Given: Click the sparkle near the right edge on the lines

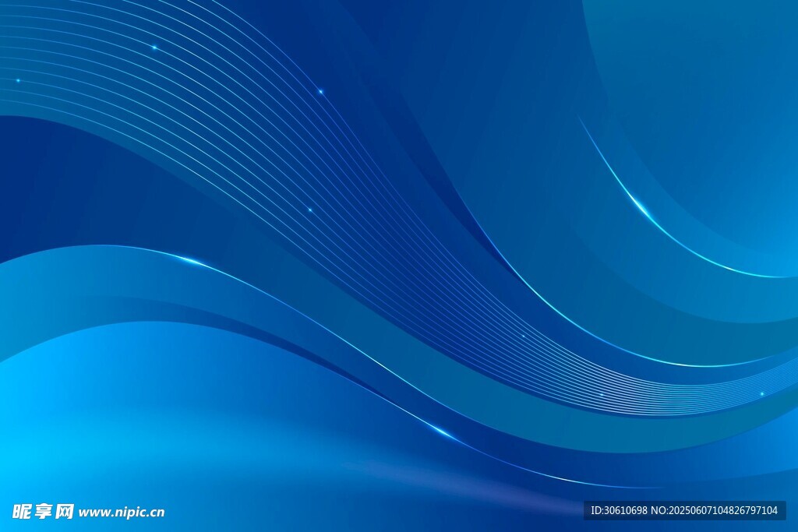Looking at the screenshot, I should click(x=761, y=394).
